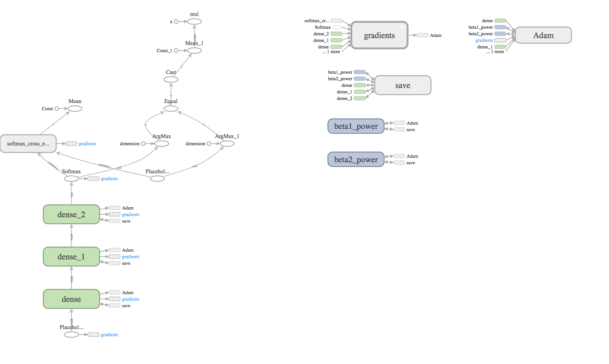Select the Mean_1 op node

point(194,51)
